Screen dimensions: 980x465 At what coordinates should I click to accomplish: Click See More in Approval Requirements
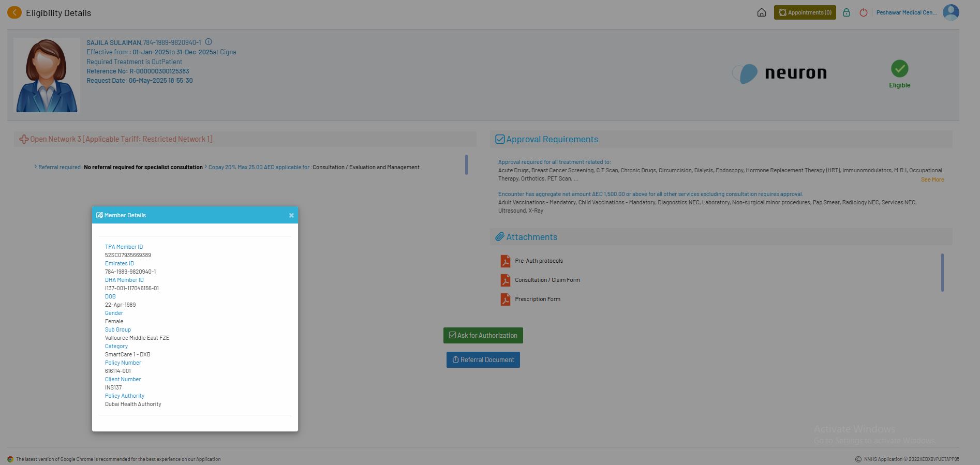pos(932,179)
